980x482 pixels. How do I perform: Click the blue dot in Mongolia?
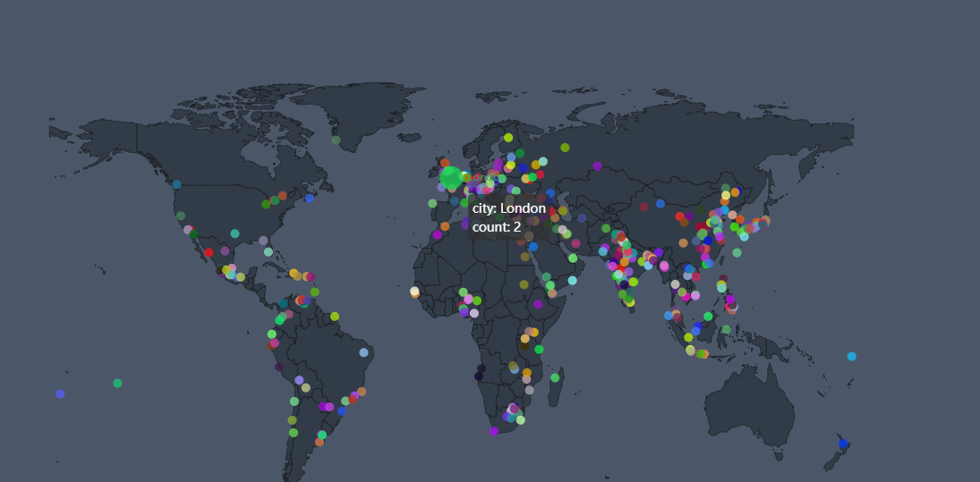[x=660, y=203]
